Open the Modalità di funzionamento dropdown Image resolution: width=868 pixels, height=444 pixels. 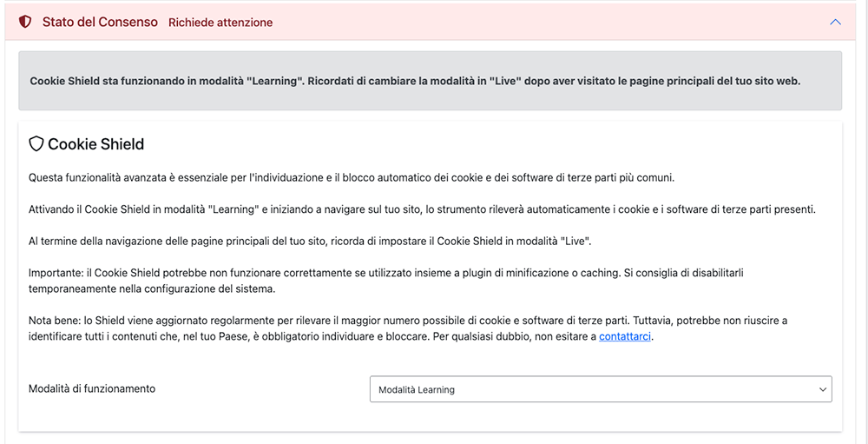click(x=600, y=389)
